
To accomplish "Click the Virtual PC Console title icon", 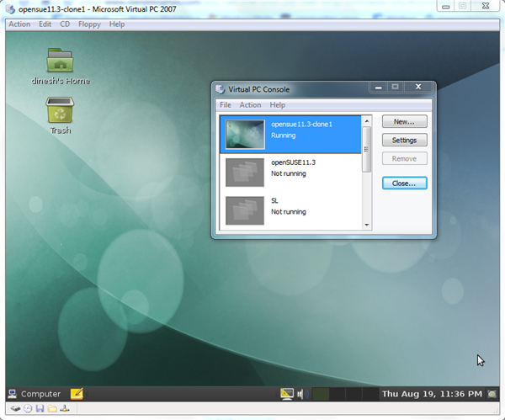I will click(x=221, y=89).
